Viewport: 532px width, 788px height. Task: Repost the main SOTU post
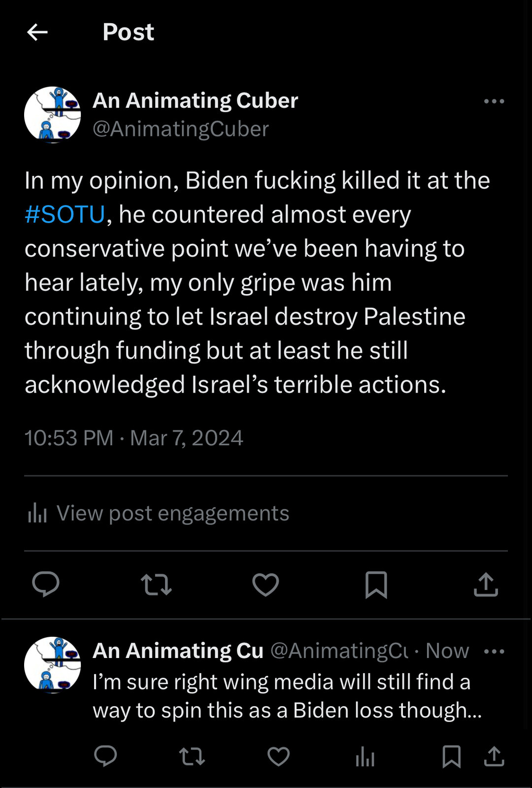point(156,585)
